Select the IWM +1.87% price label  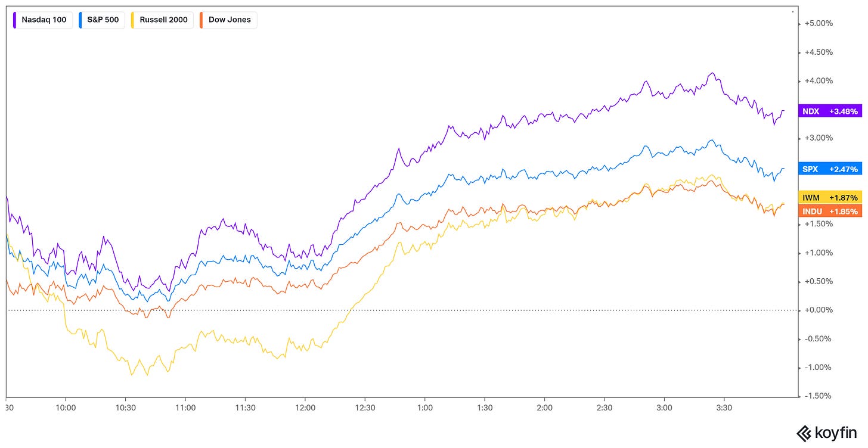point(830,197)
